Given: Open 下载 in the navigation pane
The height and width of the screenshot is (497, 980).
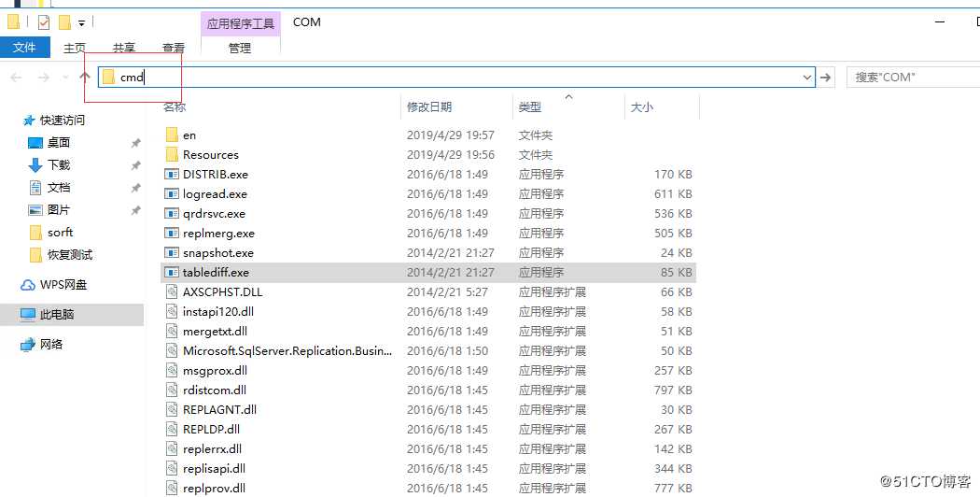Looking at the screenshot, I should click(59, 164).
